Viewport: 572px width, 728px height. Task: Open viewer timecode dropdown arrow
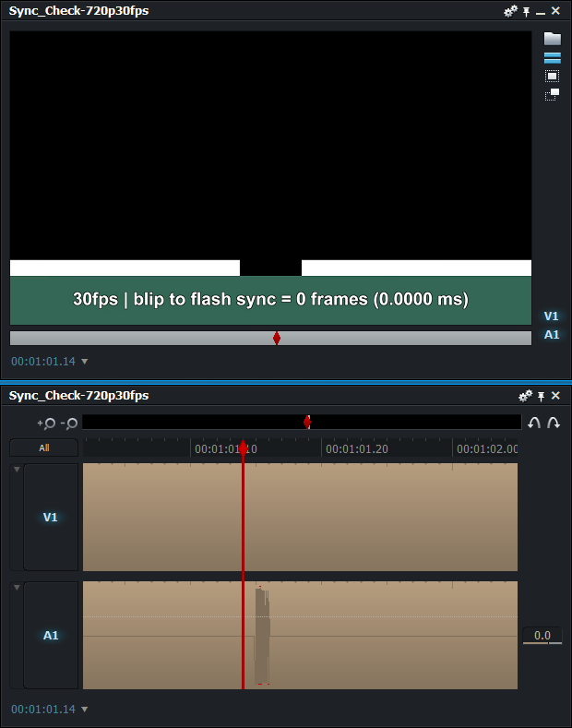[x=85, y=362]
